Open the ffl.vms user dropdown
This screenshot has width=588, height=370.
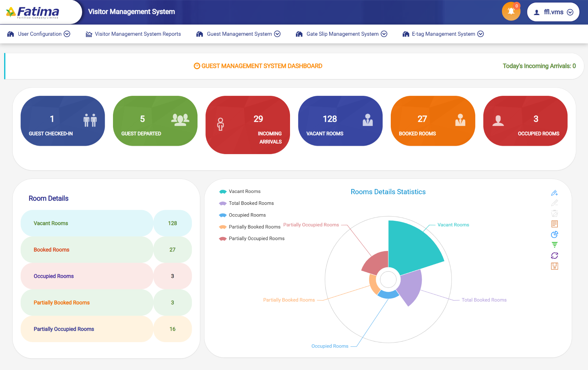(x=553, y=12)
